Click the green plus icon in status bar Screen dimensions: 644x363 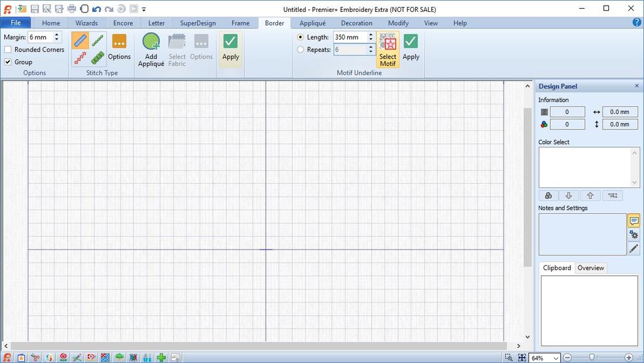(162, 357)
